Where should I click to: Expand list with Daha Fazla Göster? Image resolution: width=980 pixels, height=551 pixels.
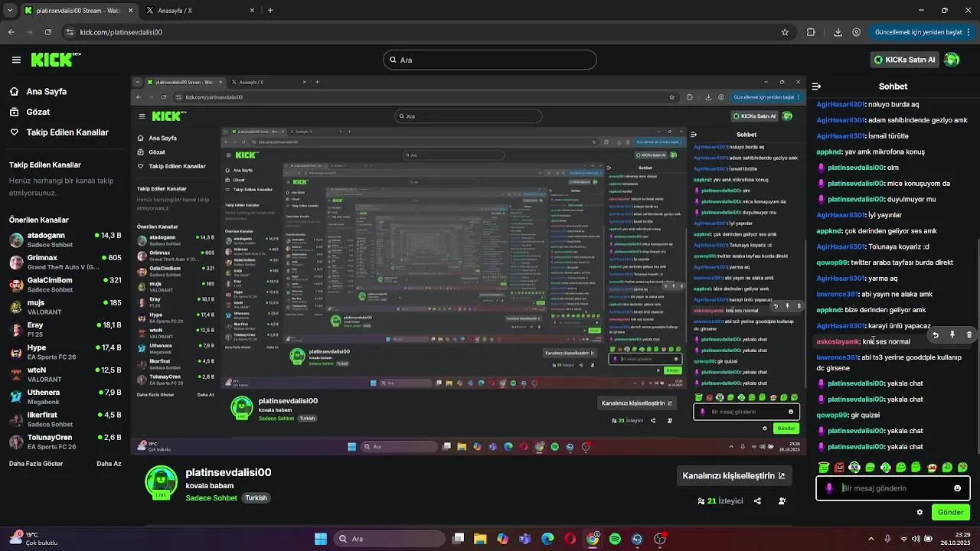point(36,464)
